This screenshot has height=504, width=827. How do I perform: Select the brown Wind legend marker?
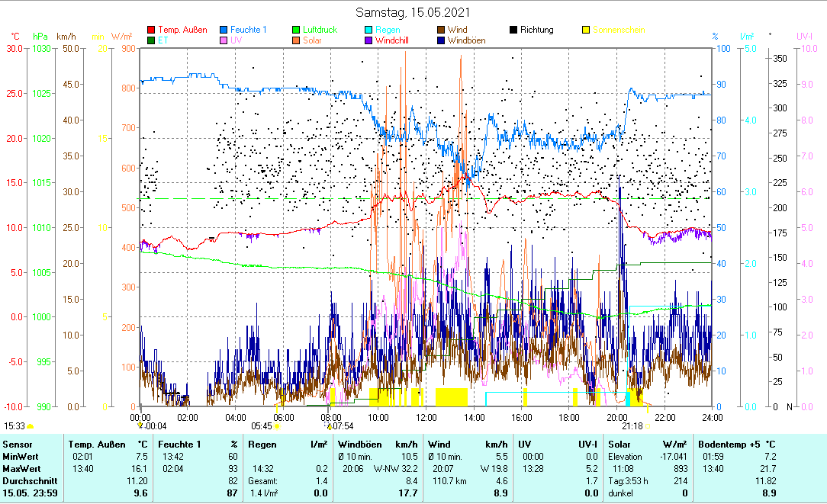point(442,30)
